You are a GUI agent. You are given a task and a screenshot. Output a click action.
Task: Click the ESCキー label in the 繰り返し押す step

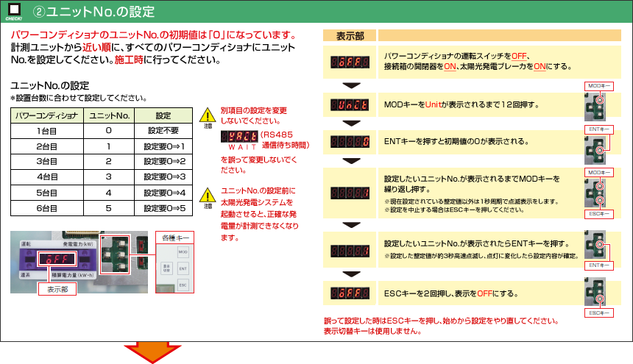tap(599, 214)
